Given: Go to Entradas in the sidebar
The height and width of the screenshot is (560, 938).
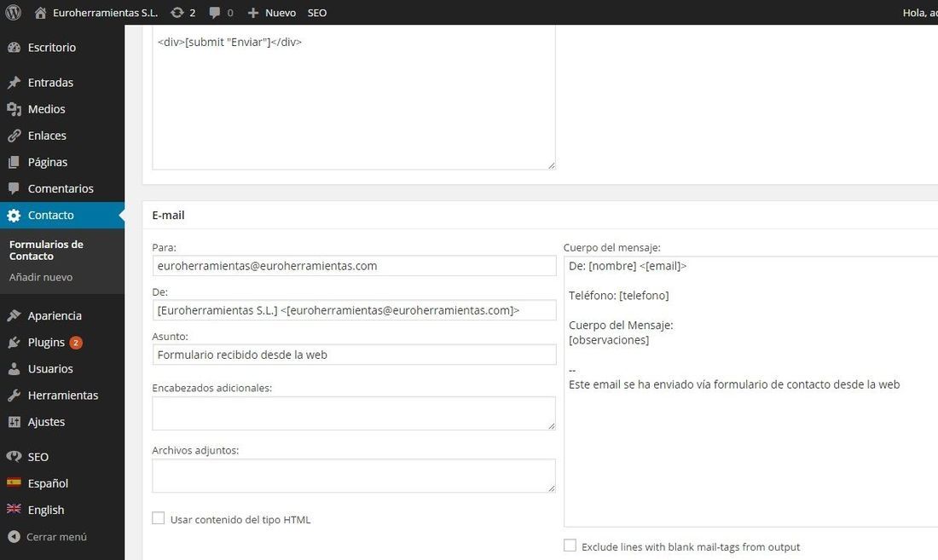Looking at the screenshot, I should tap(51, 83).
